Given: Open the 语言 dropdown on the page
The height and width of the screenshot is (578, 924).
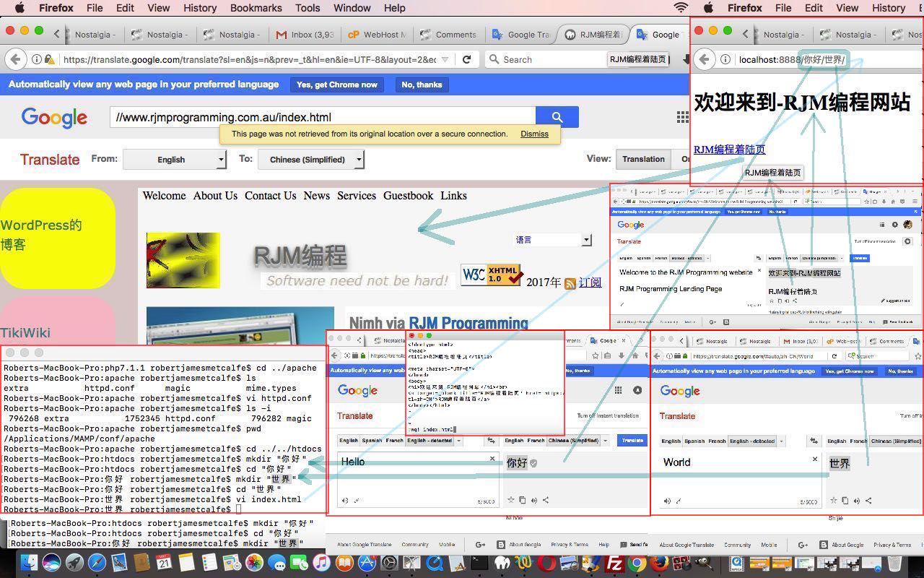Looking at the screenshot, I should [553, 239].
